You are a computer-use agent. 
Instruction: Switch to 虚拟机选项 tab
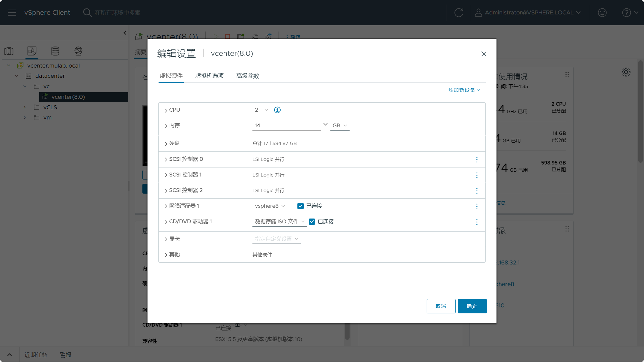209,76
